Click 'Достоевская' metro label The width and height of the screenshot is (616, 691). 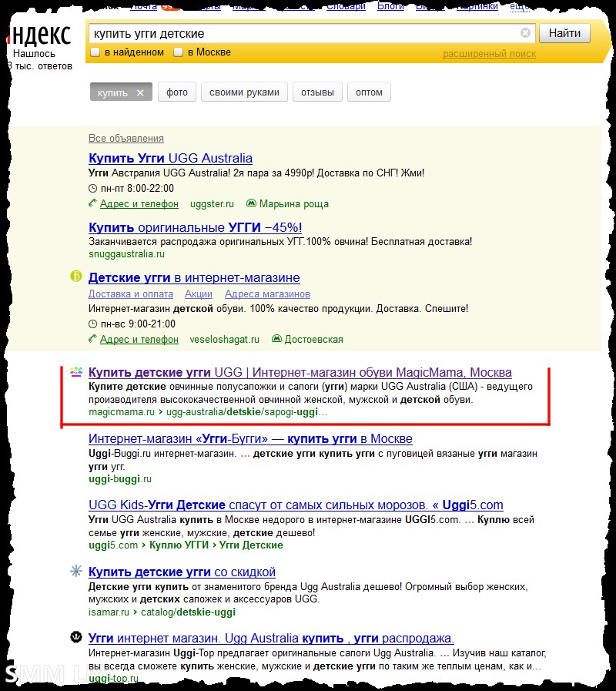click(x=313, y=339)
